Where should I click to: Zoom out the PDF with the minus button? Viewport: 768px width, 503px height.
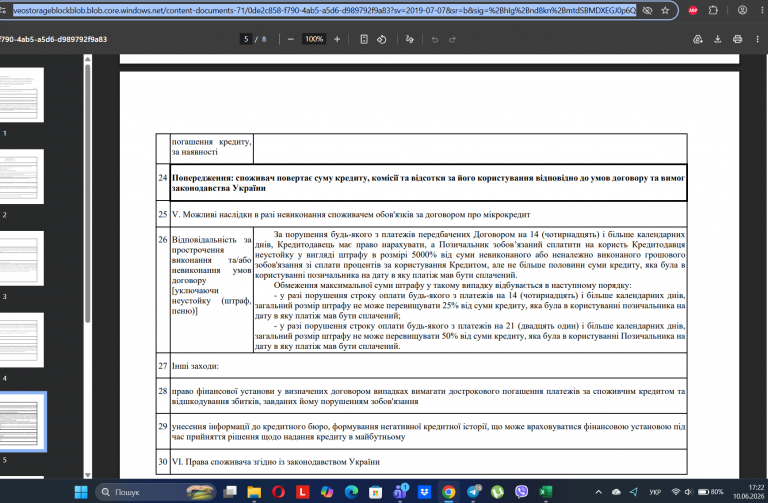[x=290, y=39]
